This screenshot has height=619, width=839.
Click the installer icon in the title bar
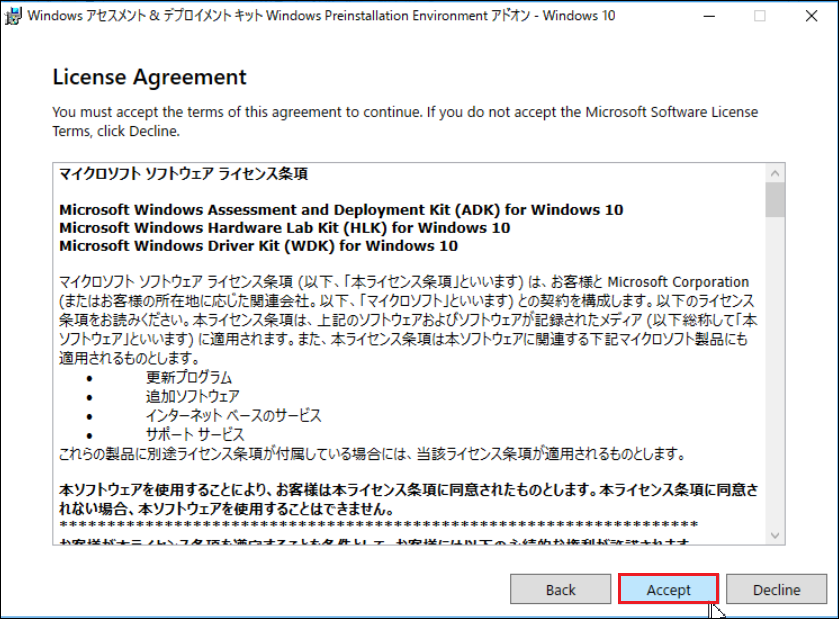[x=13, y=15]
